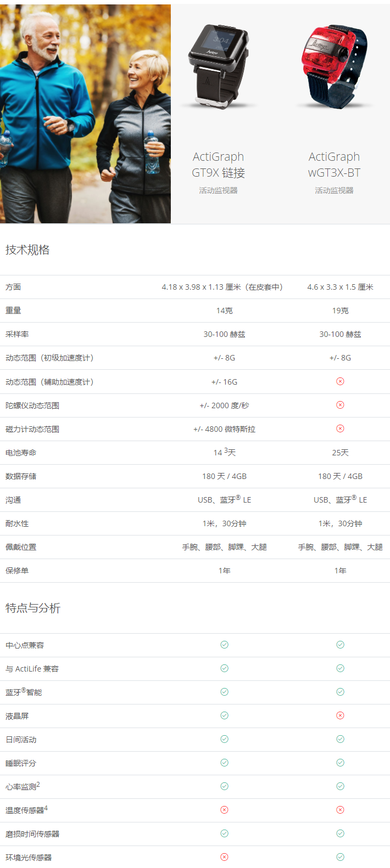Click 活动监视器 under the wGT3X-BT title
390x868 pixels.
click(x=334, y=190)
